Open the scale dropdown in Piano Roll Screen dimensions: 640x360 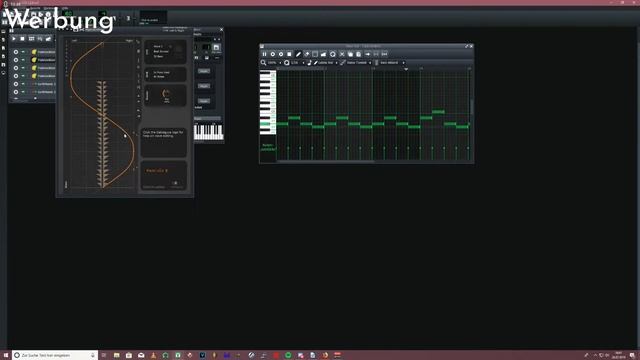coord(359,63)
